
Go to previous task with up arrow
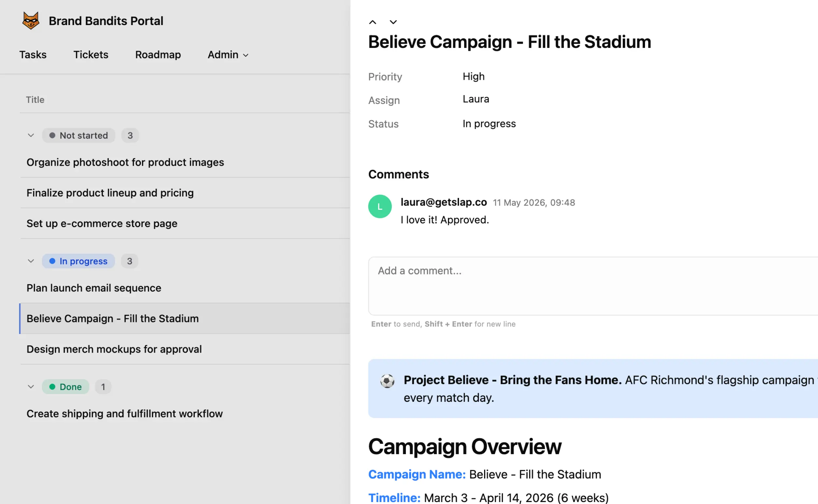click(372, 22)
